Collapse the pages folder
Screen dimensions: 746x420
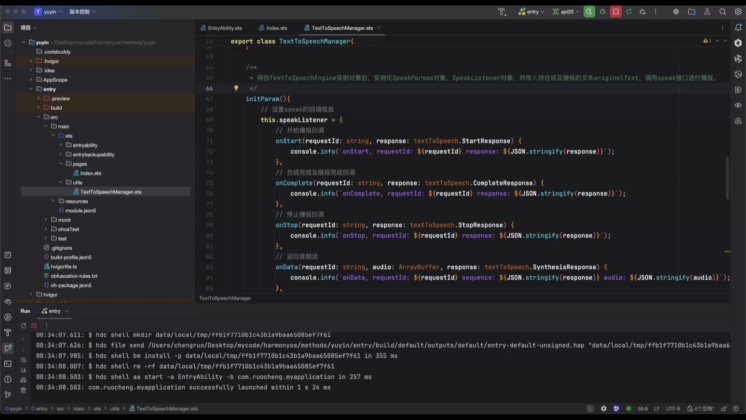click(x=59, y=163)
